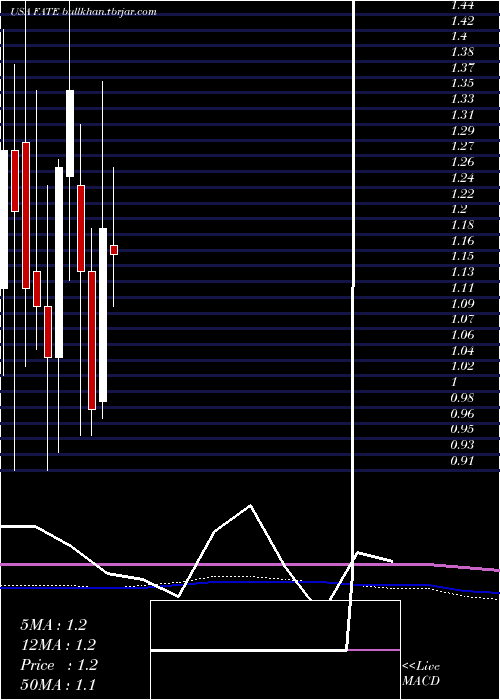500x700 pixels.
Task: Click the 1.44 price axis label
Action: coord(462,5)
